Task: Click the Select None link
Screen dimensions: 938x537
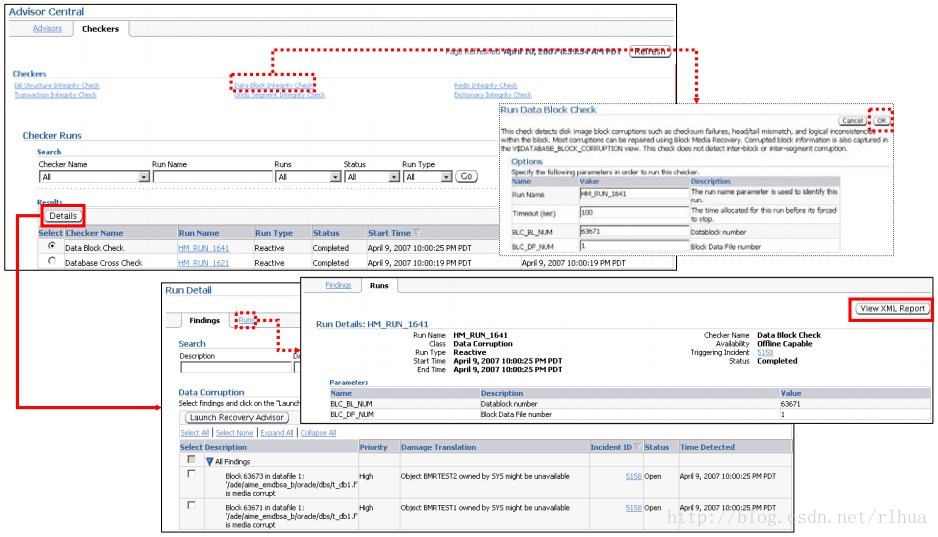Action: pyautogui.click(x=234, y=433)
